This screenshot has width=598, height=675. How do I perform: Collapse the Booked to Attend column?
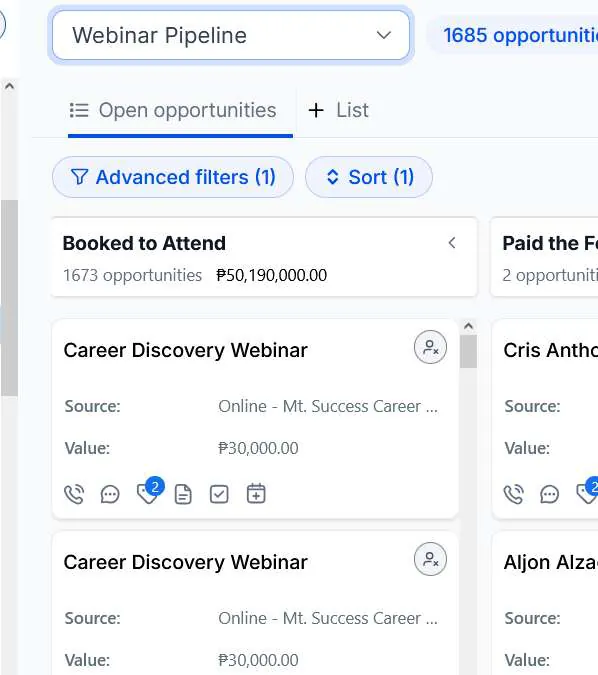click(x=452, y=243)
